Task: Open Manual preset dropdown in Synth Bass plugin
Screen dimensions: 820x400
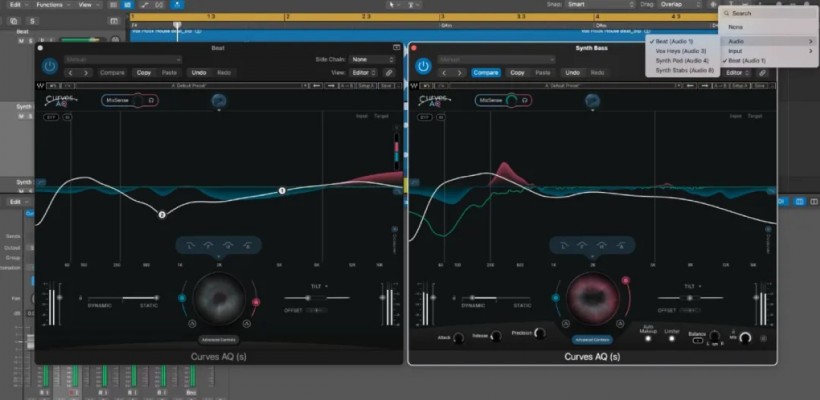Action: click(496, 60)
